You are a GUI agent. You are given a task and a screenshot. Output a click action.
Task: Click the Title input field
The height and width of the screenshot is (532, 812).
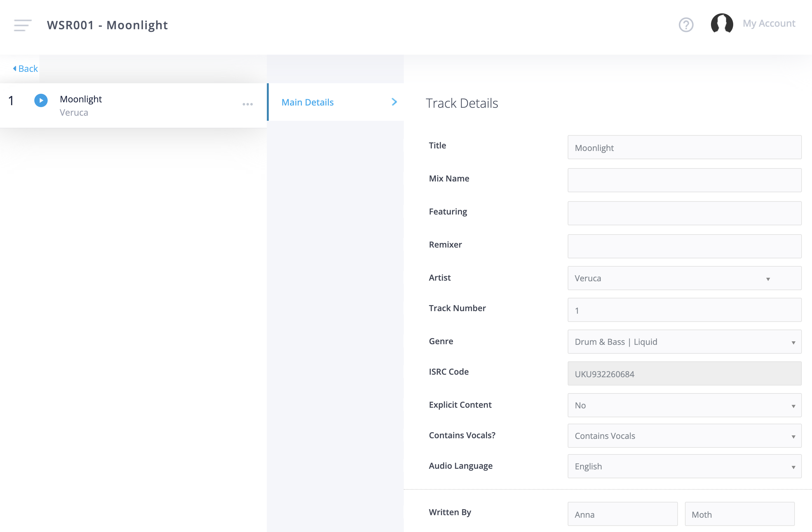point(684,147)
